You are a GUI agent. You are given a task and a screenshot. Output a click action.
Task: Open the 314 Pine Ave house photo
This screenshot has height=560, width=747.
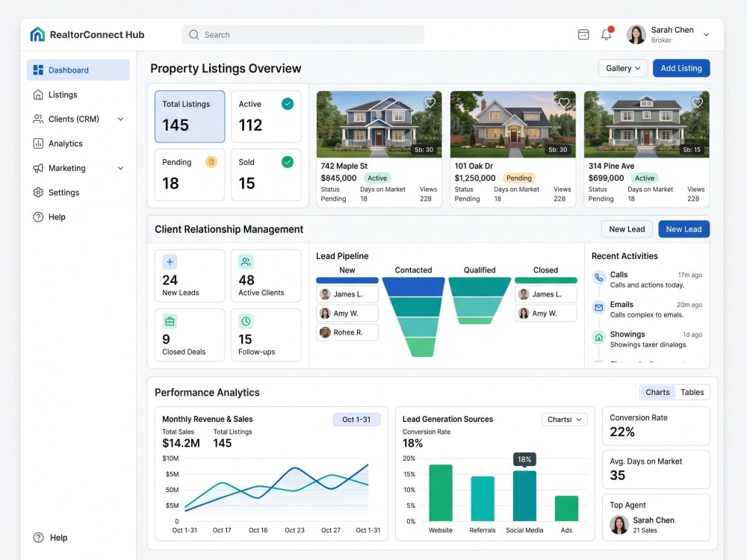click(x=646, y=124)
